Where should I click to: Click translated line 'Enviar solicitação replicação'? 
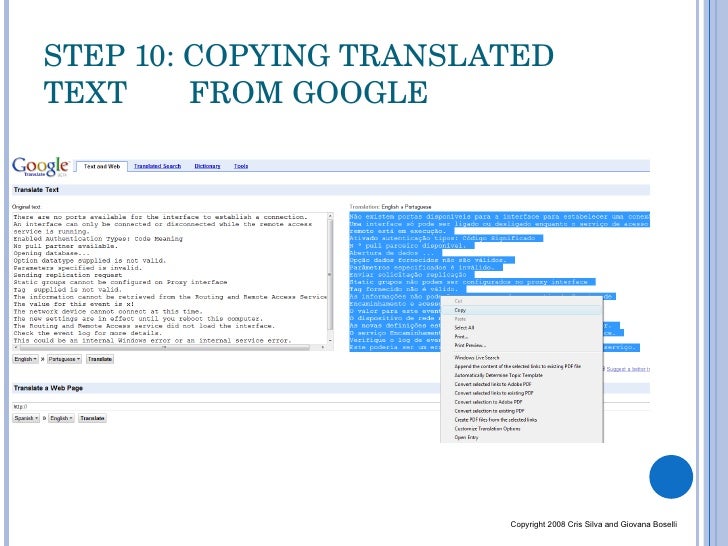pyautogui.click(x=408, y=275)
